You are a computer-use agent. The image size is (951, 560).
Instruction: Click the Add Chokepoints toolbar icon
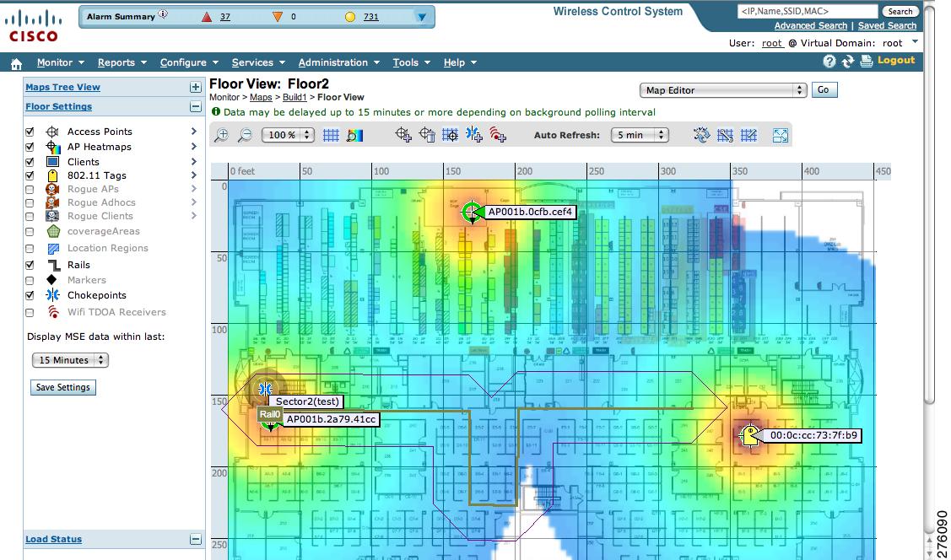coord(474,135)
